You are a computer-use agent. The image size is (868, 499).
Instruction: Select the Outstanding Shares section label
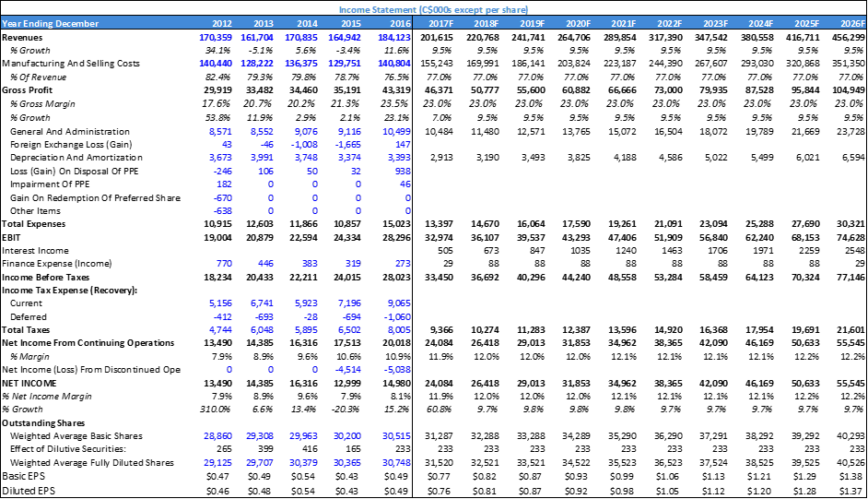(x=42, y=423)
